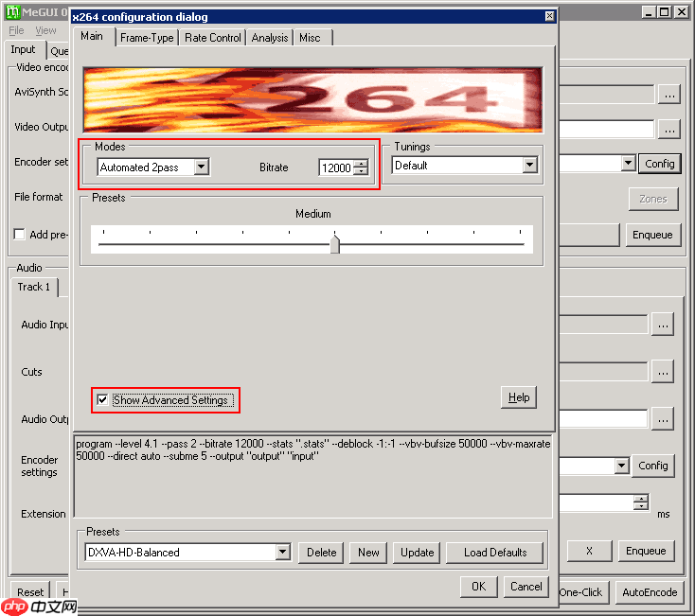This screenshot has height=616, width=695.
Task: Click the MeGUI application icon in title bar
Action: point(13,12)
